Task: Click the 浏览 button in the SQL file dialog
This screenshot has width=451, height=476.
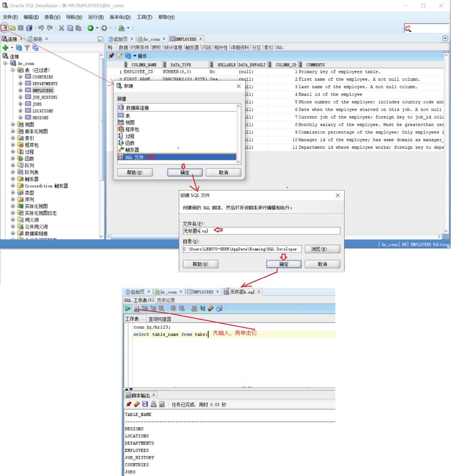Action: [x=322, y=249]
